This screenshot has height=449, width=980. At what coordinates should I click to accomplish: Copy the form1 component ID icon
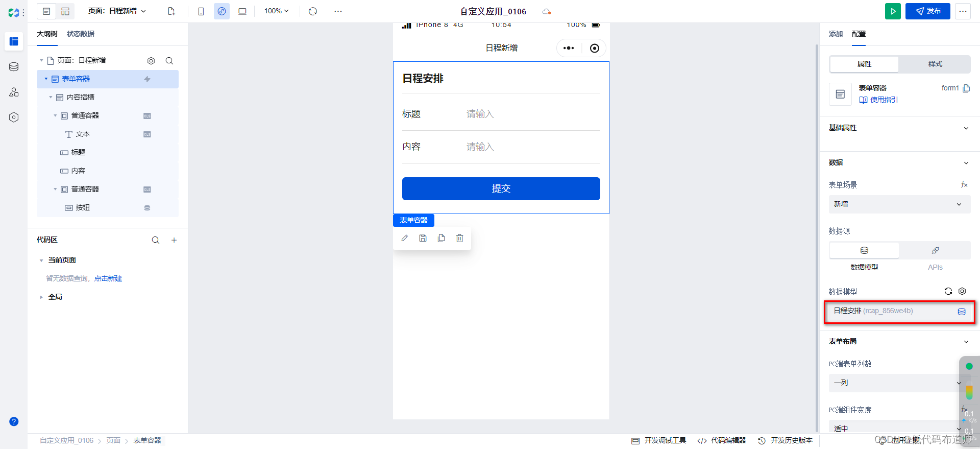pos(966,88)
